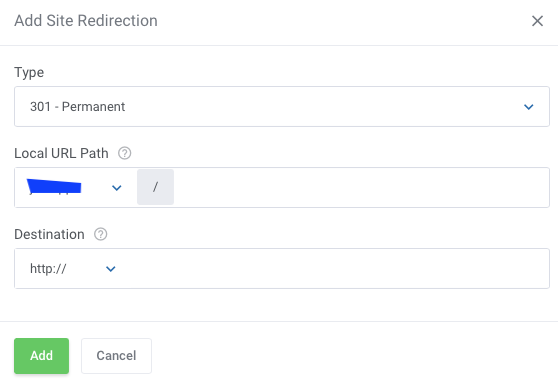The image size is (558, 385).
Task: Open the http:// protocol dropdown
Action: pos(73,269)
